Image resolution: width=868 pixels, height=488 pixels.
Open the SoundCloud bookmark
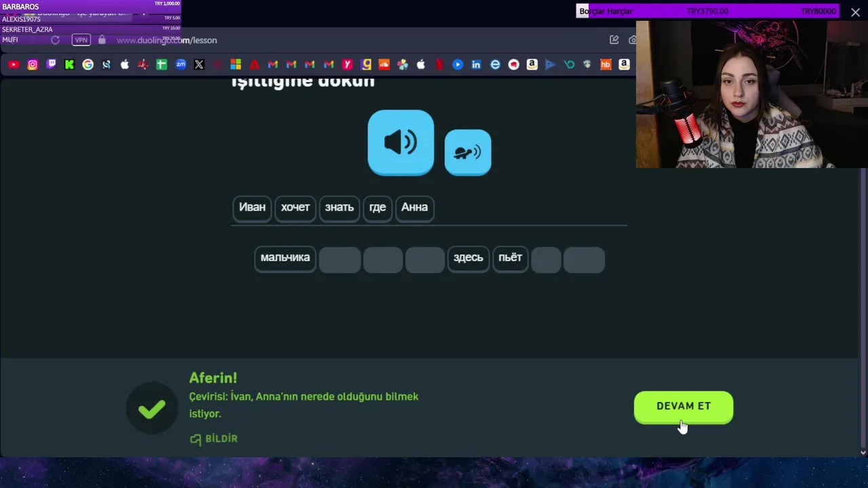point(384,64)
